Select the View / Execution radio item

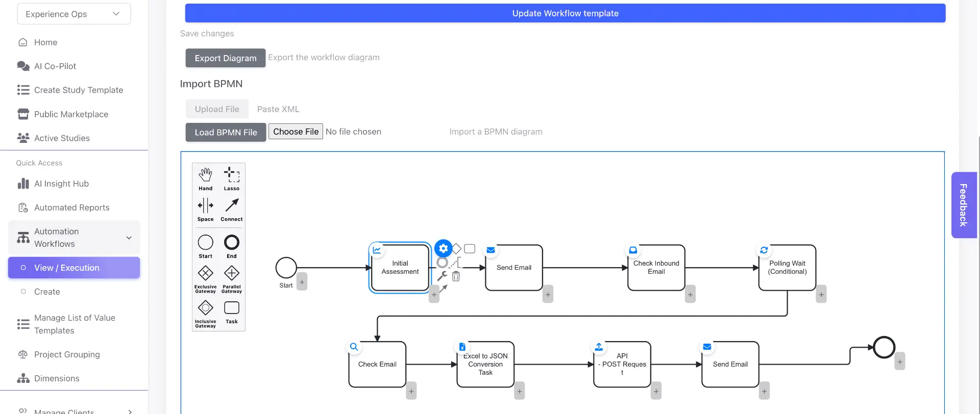pyautogui.click(x=74, y=268)
